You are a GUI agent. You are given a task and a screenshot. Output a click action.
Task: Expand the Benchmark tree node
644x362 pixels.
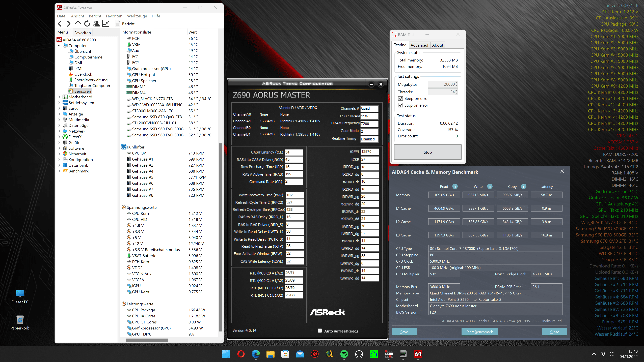click(59, 171)
